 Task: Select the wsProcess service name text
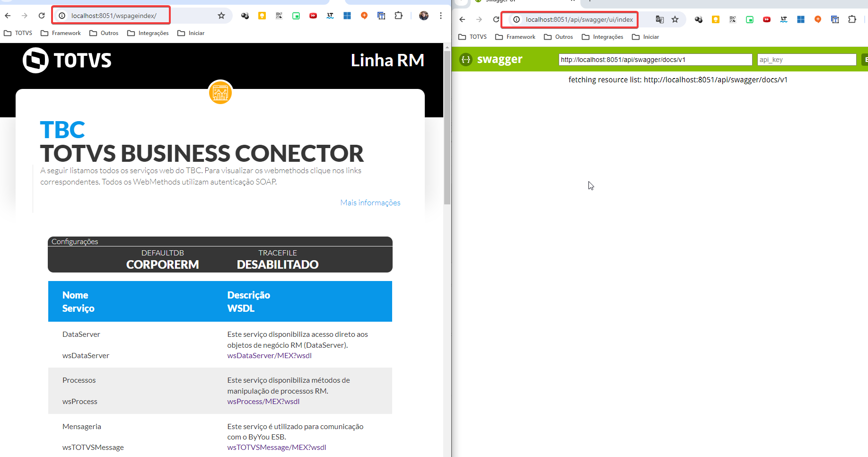click(80, 402)
